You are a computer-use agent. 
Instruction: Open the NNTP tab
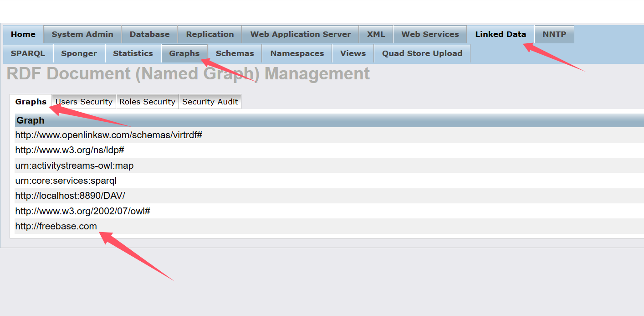pos(554,34)
